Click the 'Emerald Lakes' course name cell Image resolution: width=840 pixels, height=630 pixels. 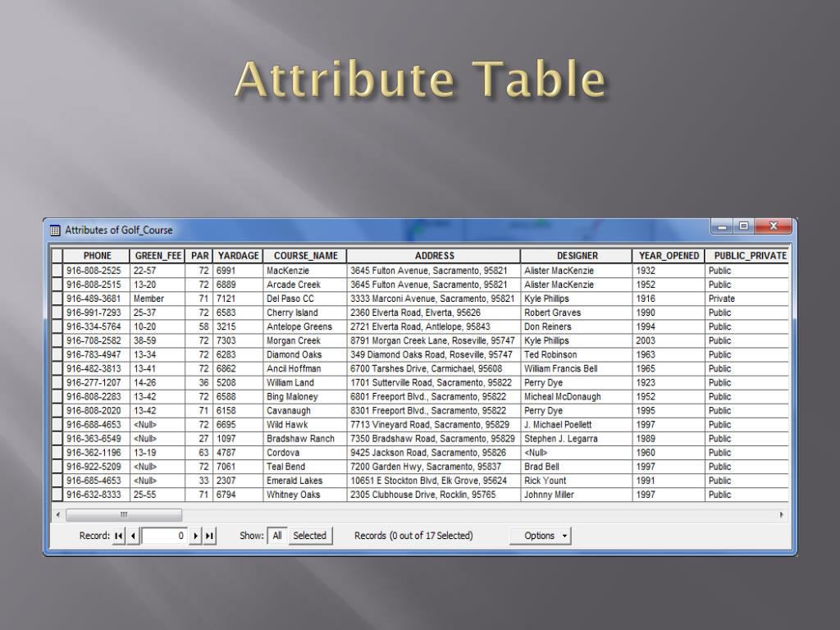[305, 481]
